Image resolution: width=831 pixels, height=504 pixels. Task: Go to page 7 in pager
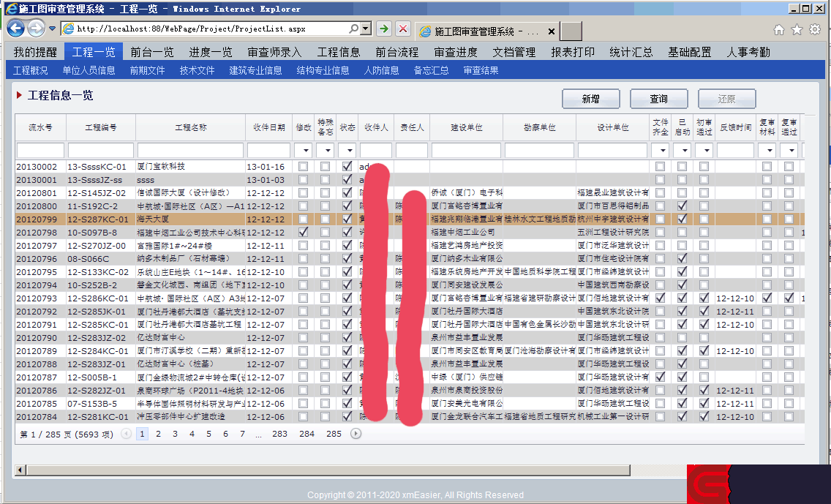(x=242, y=434)
